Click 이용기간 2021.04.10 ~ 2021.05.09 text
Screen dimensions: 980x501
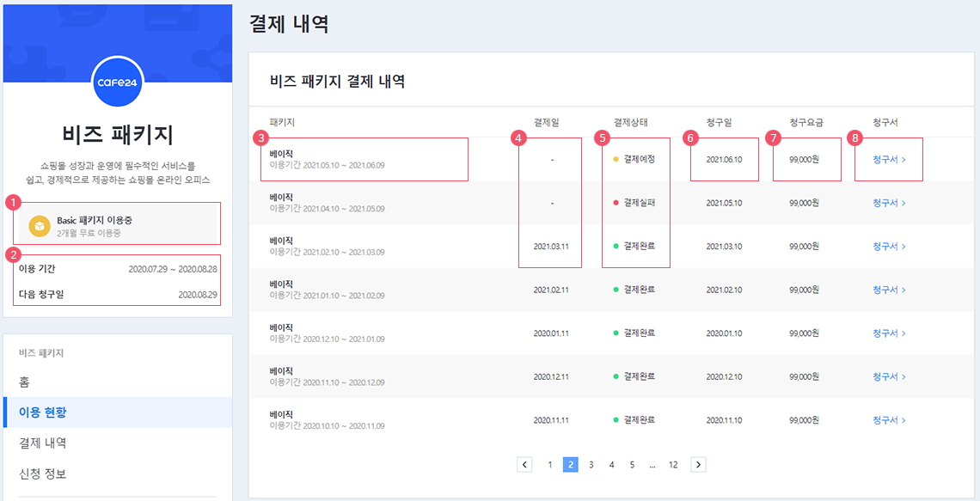point(327,209)
